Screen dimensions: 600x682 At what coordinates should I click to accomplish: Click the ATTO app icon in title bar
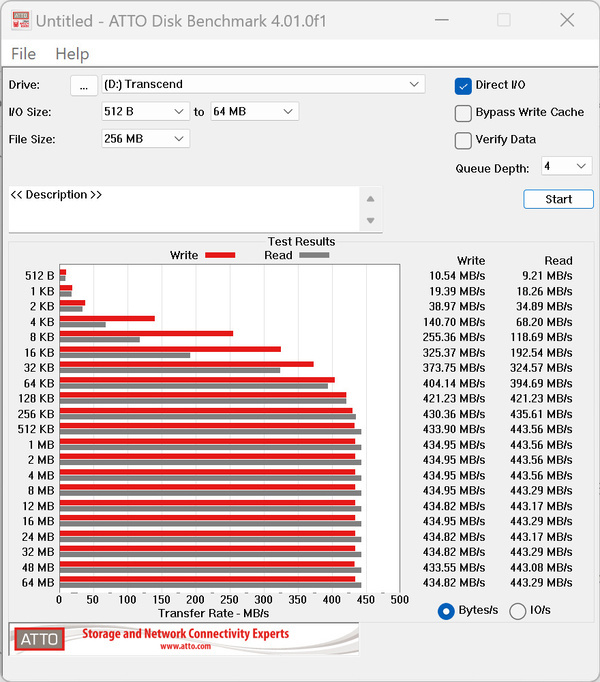18,20
